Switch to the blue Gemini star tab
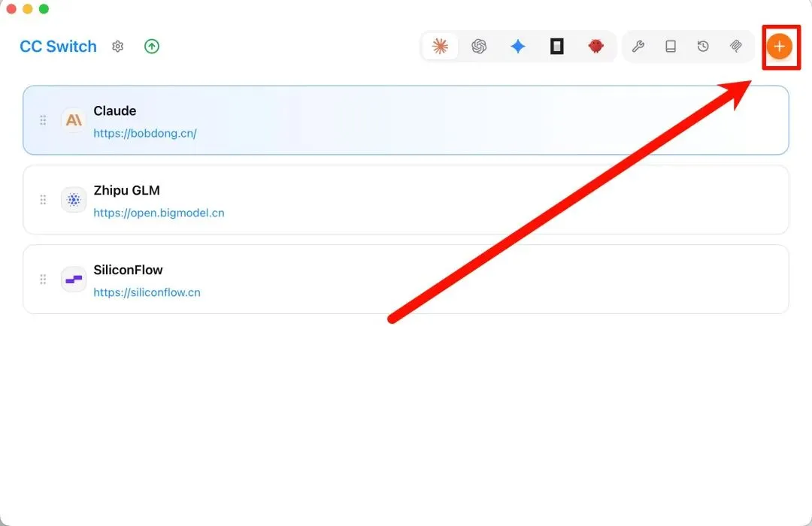This screenshot has width=812, height=526. coord(518,47)
